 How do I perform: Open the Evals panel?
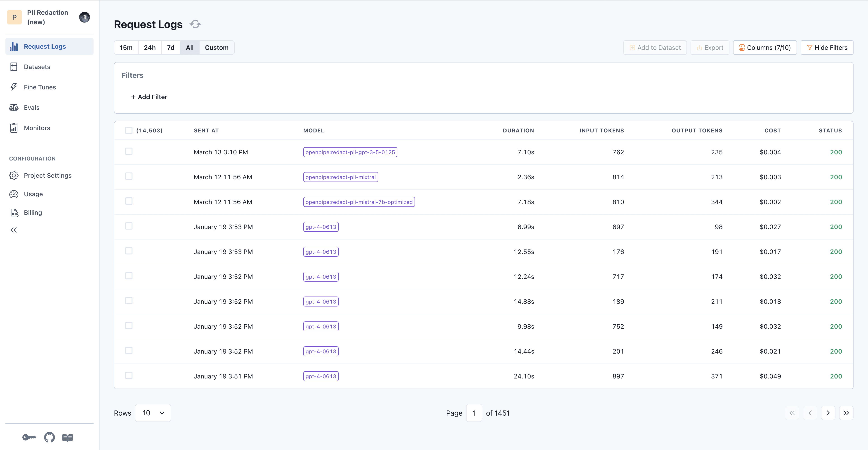(x=32, y=107)
